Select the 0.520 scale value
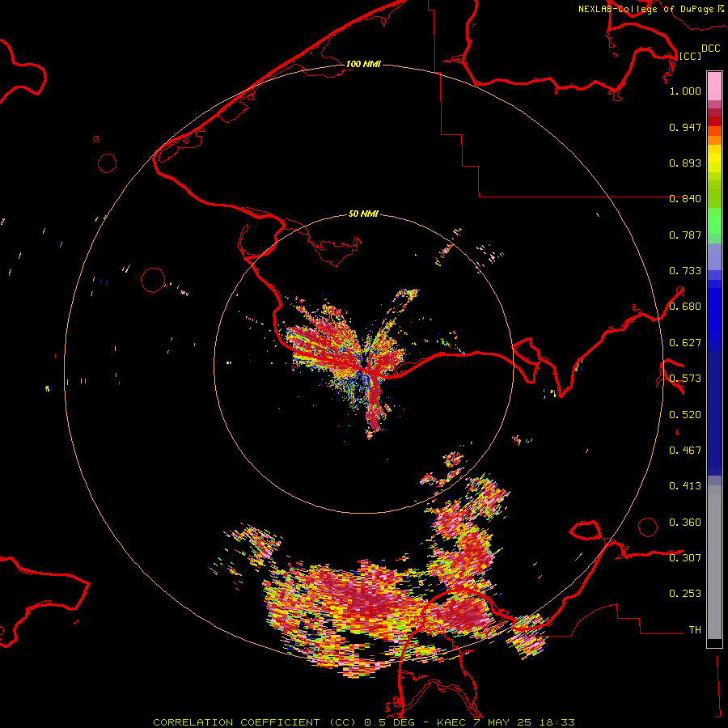728x728 pixels. coord(685,415)
